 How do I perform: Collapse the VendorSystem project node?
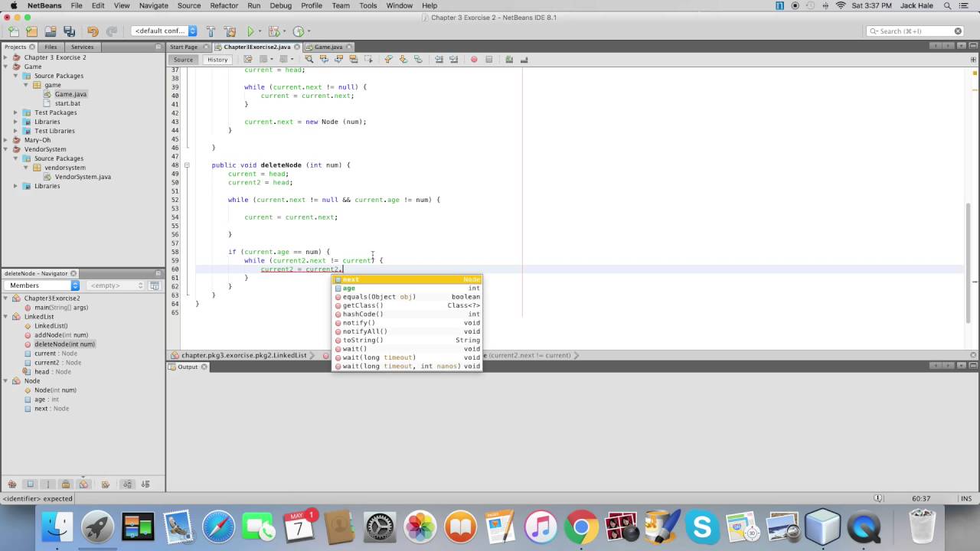6,149
